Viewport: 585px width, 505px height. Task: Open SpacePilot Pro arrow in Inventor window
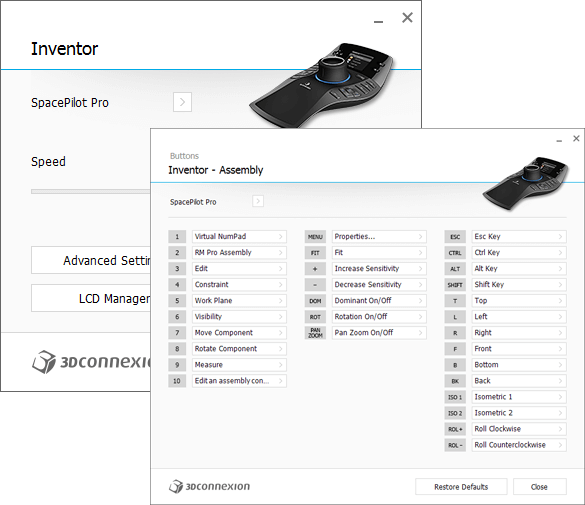[x=182, y=102]
